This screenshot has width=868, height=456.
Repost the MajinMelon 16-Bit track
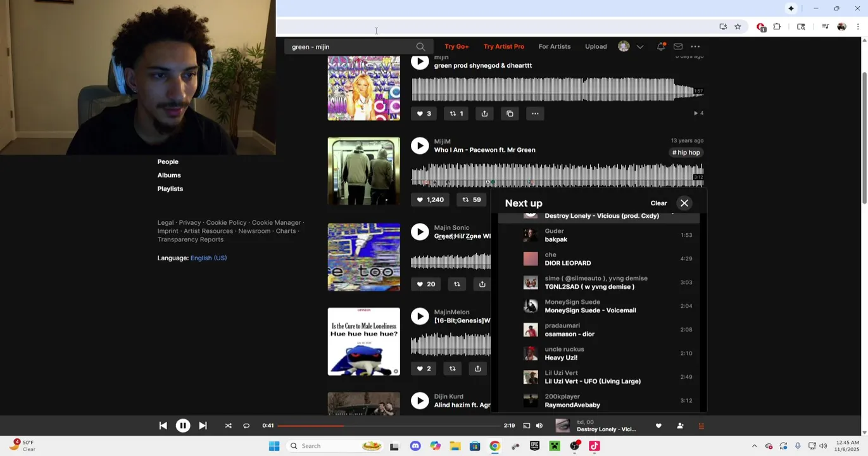tap(452, 368)
